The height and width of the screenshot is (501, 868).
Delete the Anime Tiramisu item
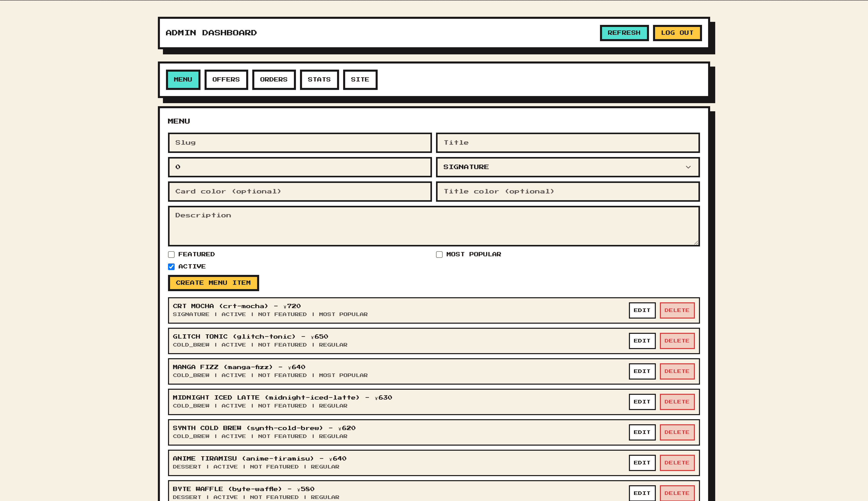coord(677,463)
